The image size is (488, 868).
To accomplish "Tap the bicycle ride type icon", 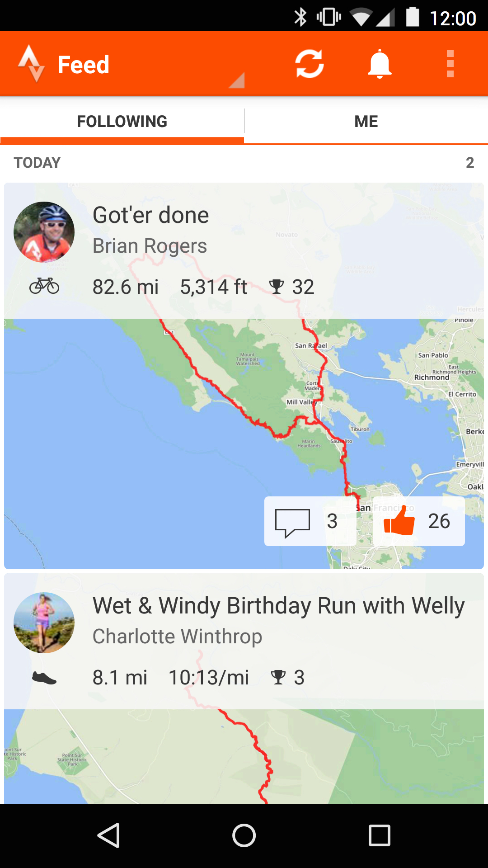I will [x=44, y=286].
